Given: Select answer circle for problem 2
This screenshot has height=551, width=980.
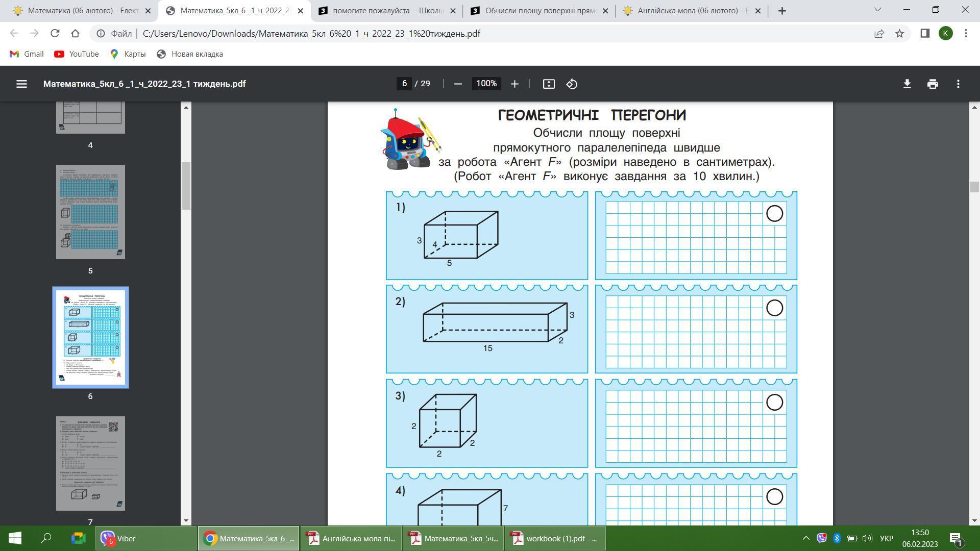Looking at the screenshot, I should (x=774, y=308).
